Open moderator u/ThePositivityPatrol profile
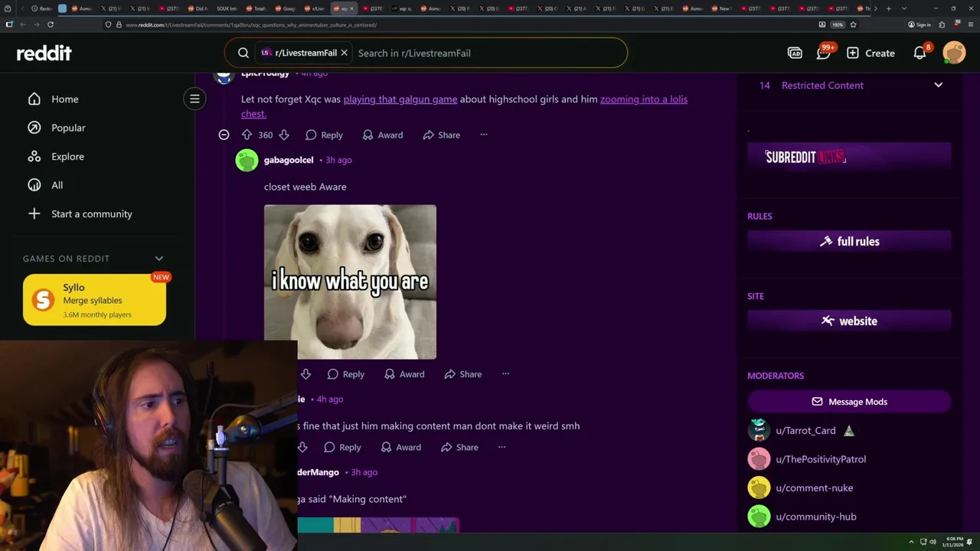The width and height of the screenshot is (980, 551). point(821,459)
